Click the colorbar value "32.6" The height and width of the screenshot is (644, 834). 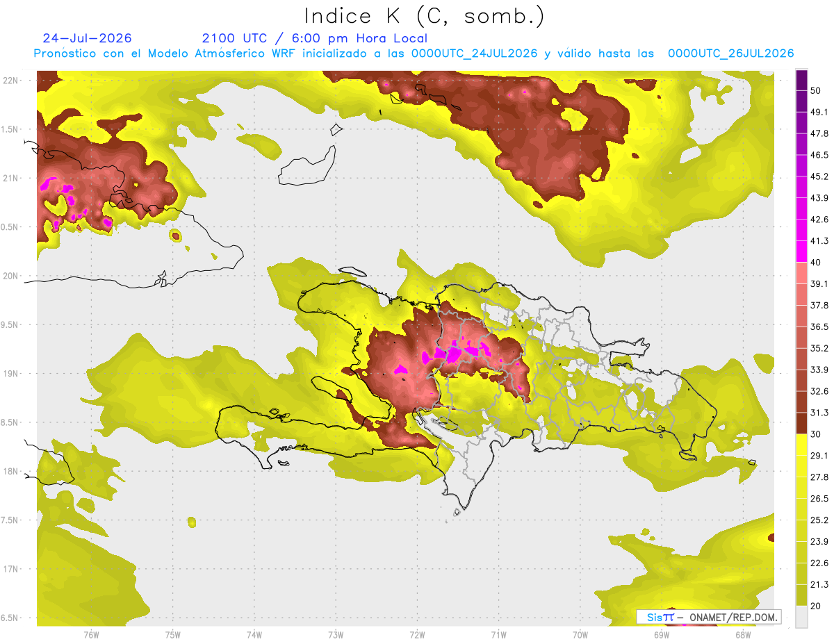[x=819, y=391]
